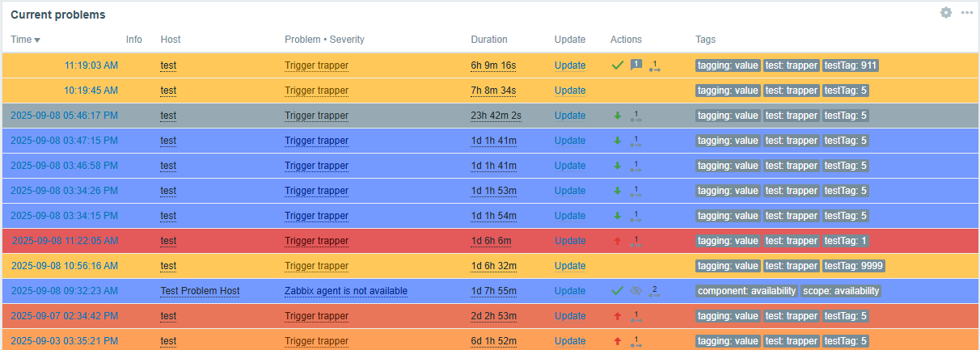Viewport: 980px width, 350px height.
Task: Click the acknowledged checkmark in the 11:19:03 AM row
Action: pos(618,65)
